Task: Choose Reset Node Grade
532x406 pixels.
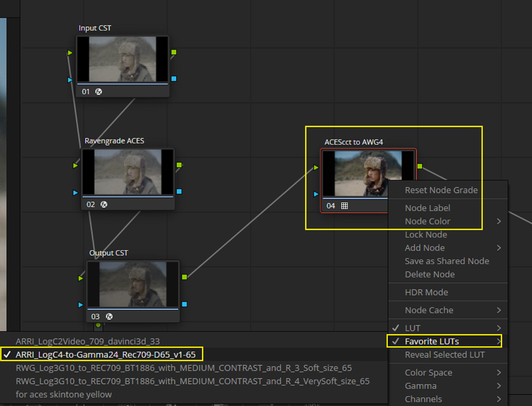Action: (448, 190)
